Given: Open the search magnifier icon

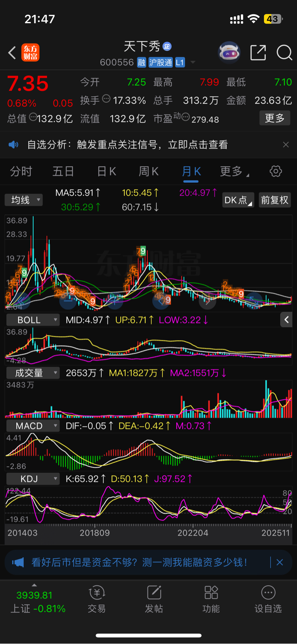Looking at the screenshot, I should click(x=284, y=53).
